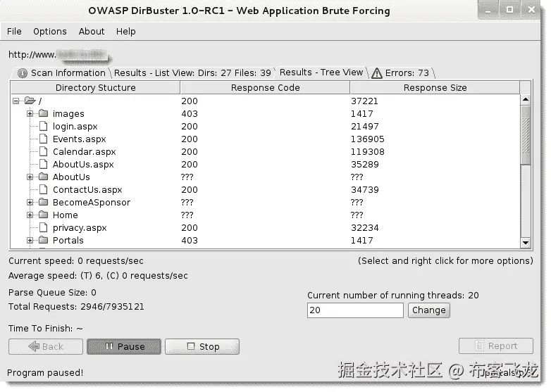This screenshot has height=392, width=551.
Task: Click the Change threads button
Action: [428, 310]
